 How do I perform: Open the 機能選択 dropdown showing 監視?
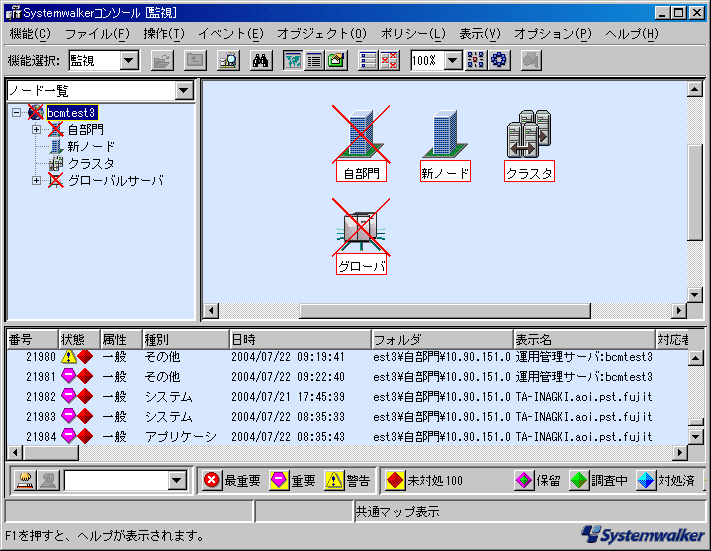[x=129, y=60]
